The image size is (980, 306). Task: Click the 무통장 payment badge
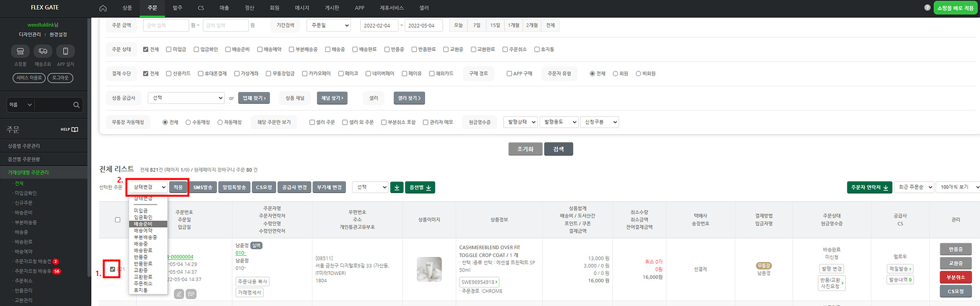click(764, 266)
